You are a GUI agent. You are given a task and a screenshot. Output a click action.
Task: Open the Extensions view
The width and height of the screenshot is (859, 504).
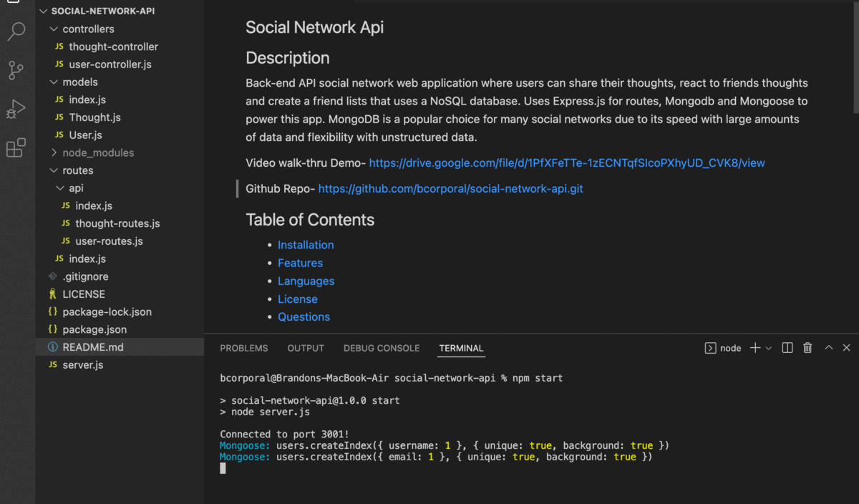16,148
